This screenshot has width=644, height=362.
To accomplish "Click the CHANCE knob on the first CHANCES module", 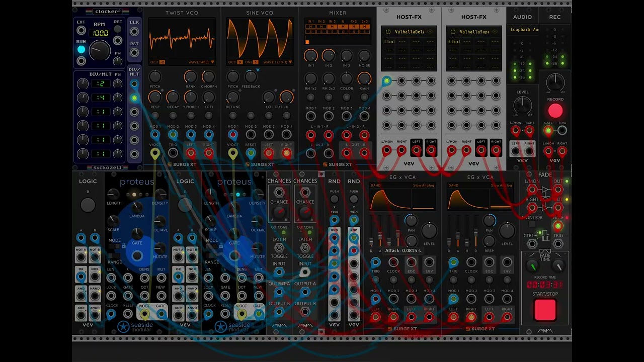I will [279, 212].
